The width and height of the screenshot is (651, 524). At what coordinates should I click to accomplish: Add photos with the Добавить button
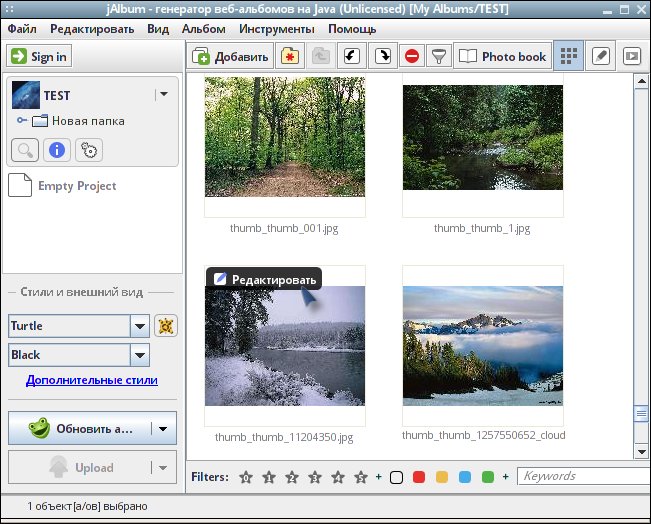pyautogui.click(x=230, y=56)
